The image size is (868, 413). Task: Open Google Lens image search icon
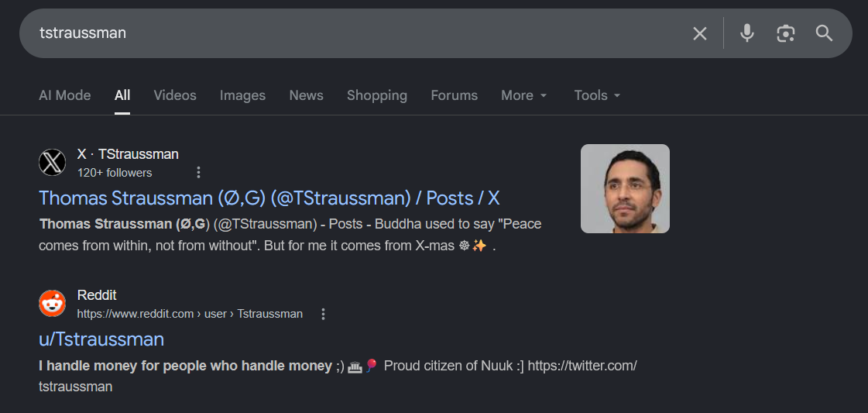click(x=785, y=34)
